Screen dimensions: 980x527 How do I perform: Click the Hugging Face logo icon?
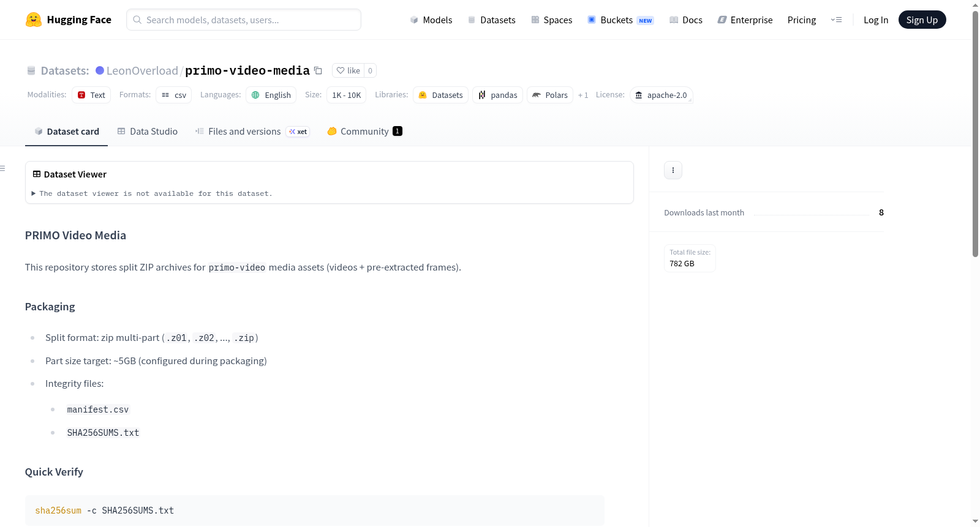click(34, 20)
